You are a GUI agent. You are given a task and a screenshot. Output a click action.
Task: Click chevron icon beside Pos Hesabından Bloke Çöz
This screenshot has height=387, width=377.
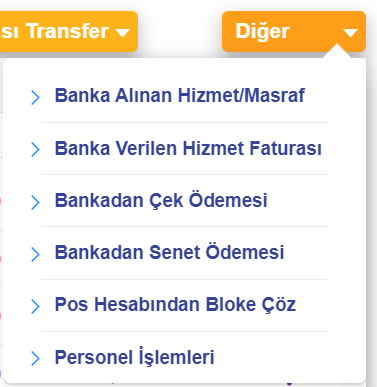pyautogui.click(x=35, y=306)
